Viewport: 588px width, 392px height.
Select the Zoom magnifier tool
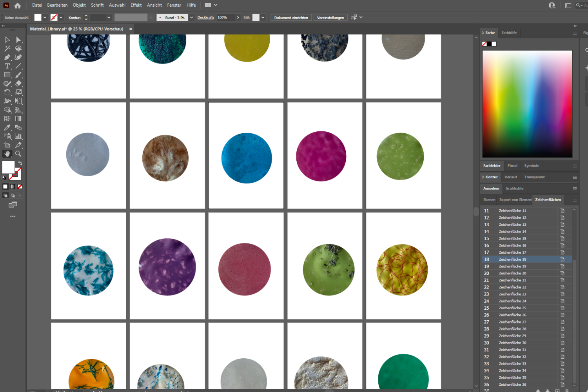pyautogui.click(x=18, y=154)
